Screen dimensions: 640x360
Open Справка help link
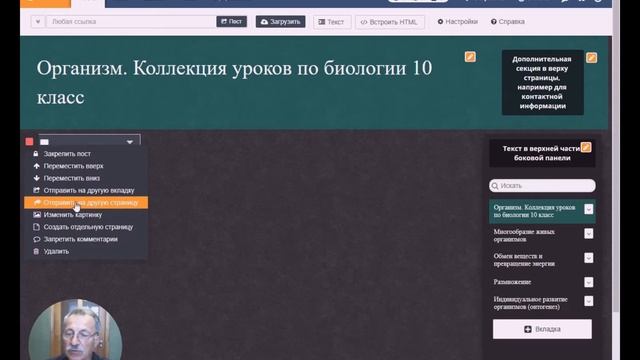tap(508, 22)
